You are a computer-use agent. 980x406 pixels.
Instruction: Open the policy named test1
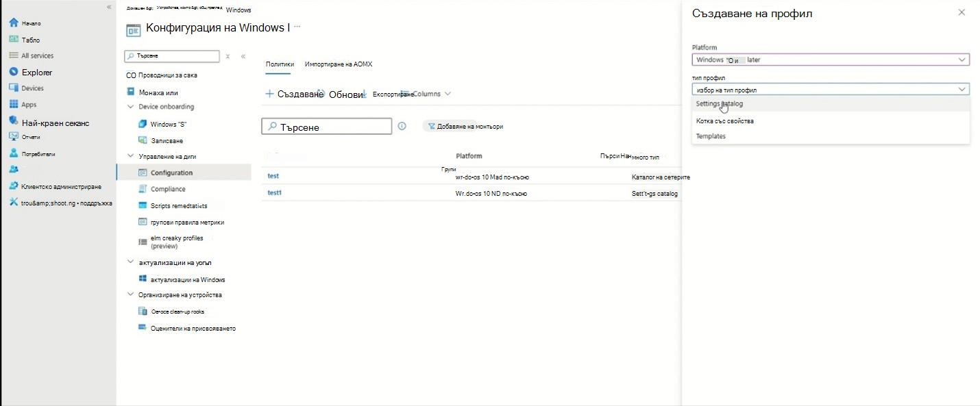(x=275, y=192)
